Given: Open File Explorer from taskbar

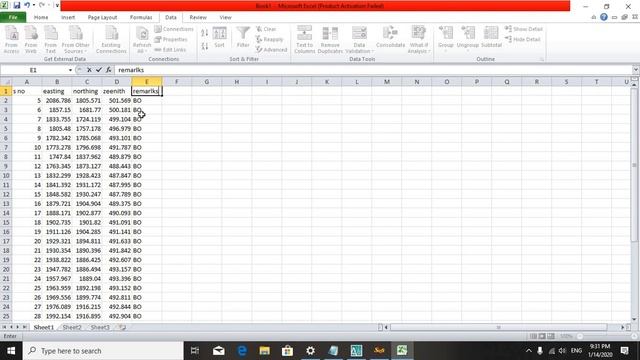Looking at the screenshot, I should click(x=264, y=351).
